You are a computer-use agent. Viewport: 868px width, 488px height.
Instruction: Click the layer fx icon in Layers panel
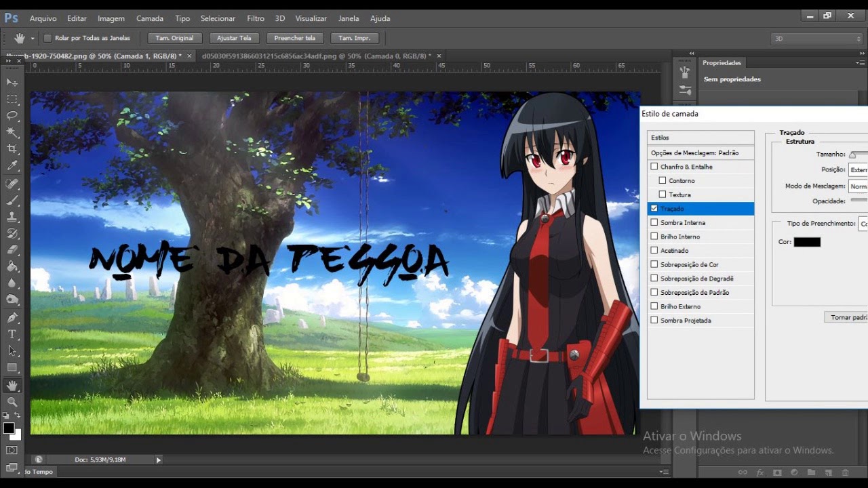pos(760,472)
